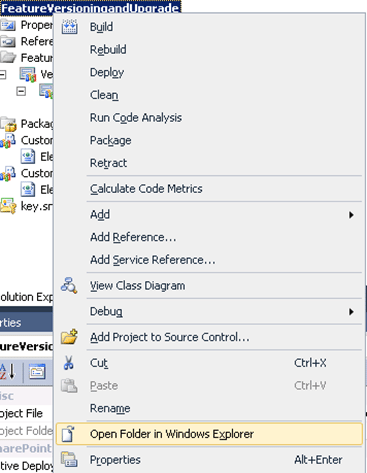This screenshot has width=367, height=473.
Task: Click the Properties icon in the menu
Action: pos(69,459)
